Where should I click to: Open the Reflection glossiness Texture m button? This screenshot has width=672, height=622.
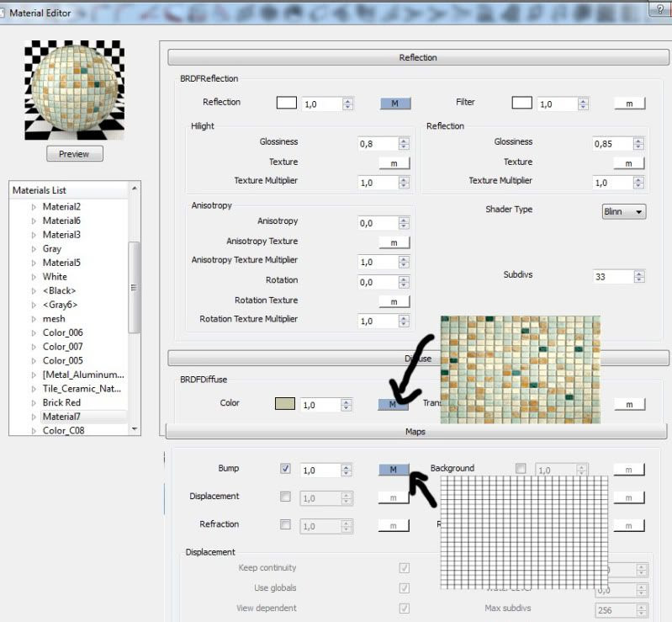pyautogui.click(x=629, y=163)
